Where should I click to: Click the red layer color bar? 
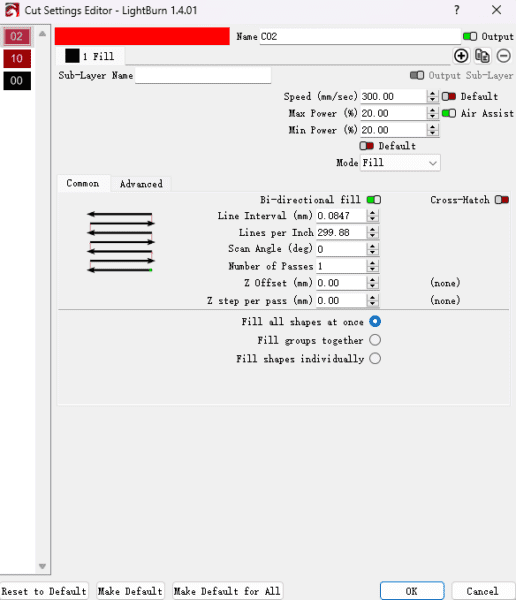pyautogui.click(x=142, y=36)
